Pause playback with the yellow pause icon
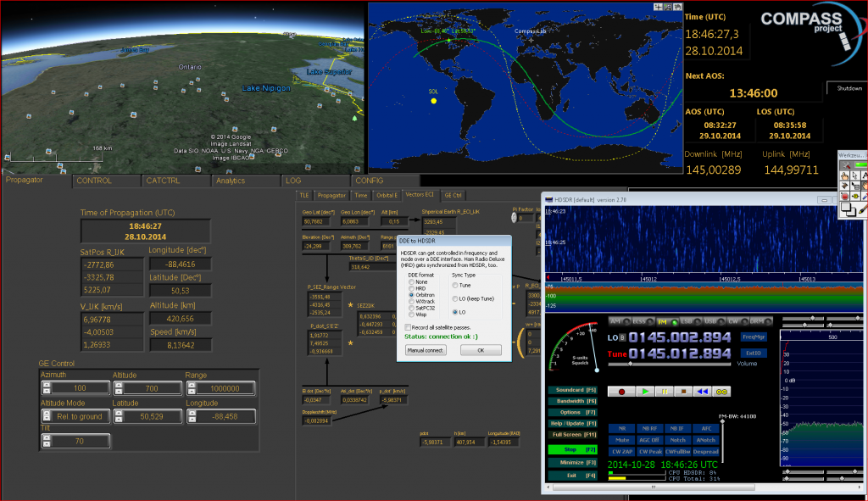 click(665, 392)
